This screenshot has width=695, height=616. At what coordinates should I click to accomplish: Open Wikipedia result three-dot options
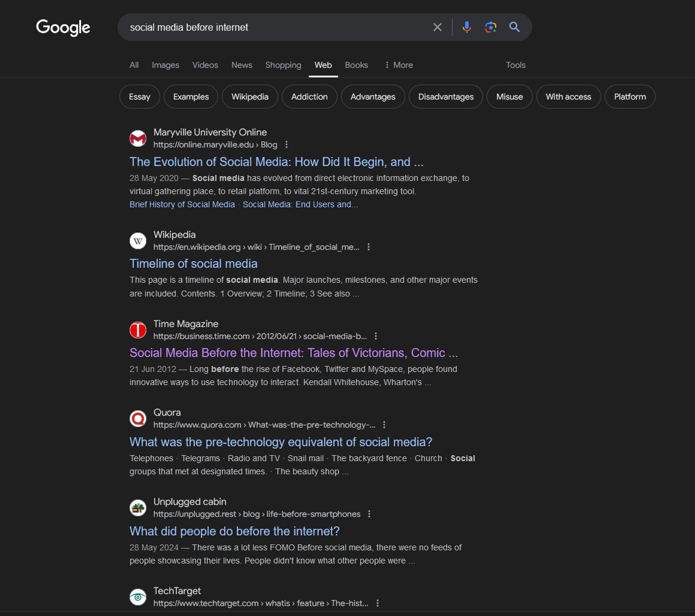(x=368, y=247)
